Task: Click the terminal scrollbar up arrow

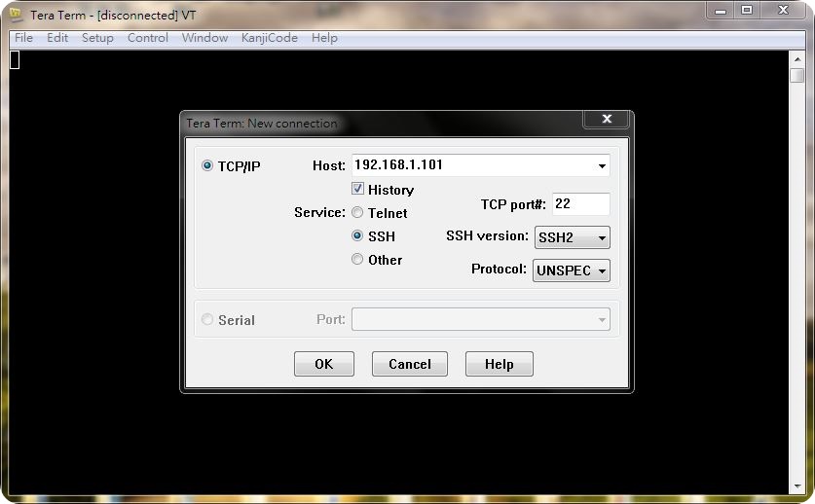Action: 796,59
